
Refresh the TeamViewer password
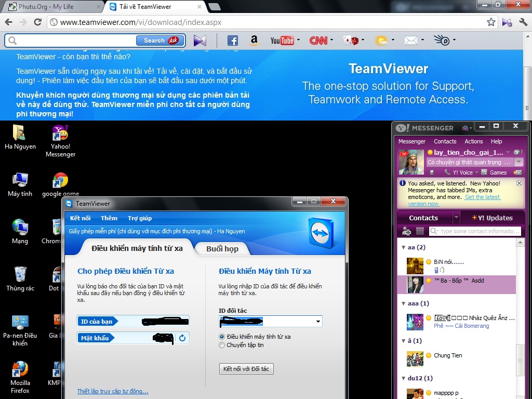pyautogui.click(x=182, y=338)
